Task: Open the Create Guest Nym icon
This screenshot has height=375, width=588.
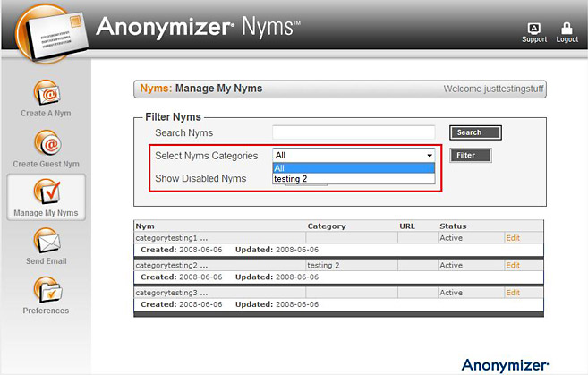Action: tap(46, 143)
